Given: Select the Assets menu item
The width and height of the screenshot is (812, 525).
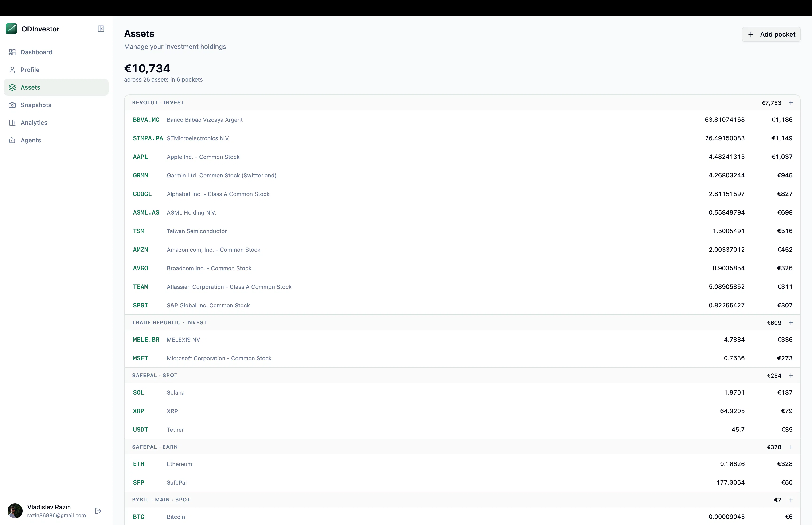Looking at the screenshot, I should click(56, 88).
